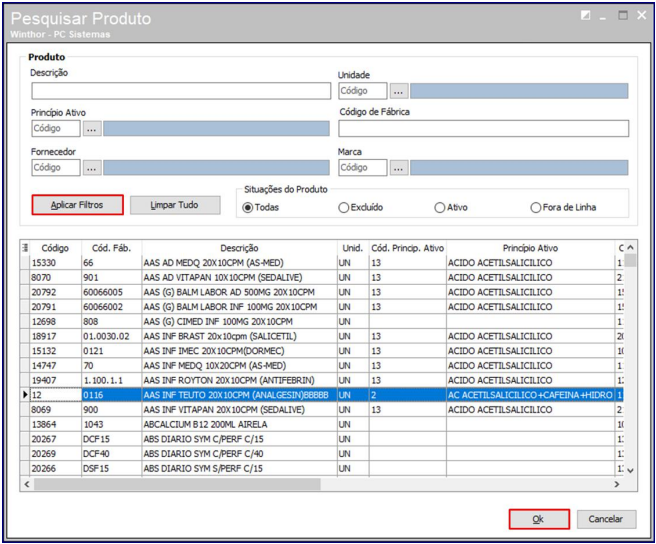Select row AAS (G) CIMED INF 100MG 20X10CPM
The image size is (656, 544).
[x=322, y=321]
